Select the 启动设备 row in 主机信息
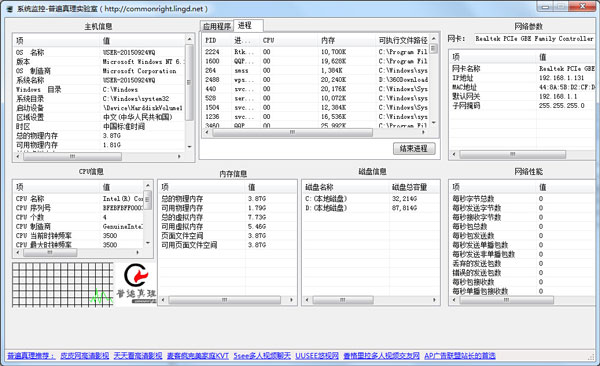The height and width of the screenshot is (366, 600). click(x=99, y=108)
